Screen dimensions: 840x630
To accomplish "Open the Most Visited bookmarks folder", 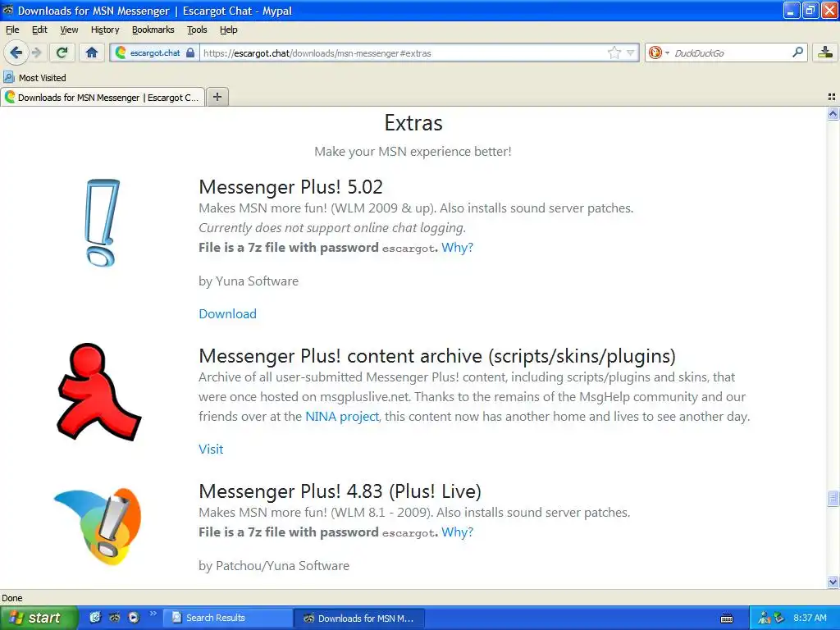I will click(34, 78).
